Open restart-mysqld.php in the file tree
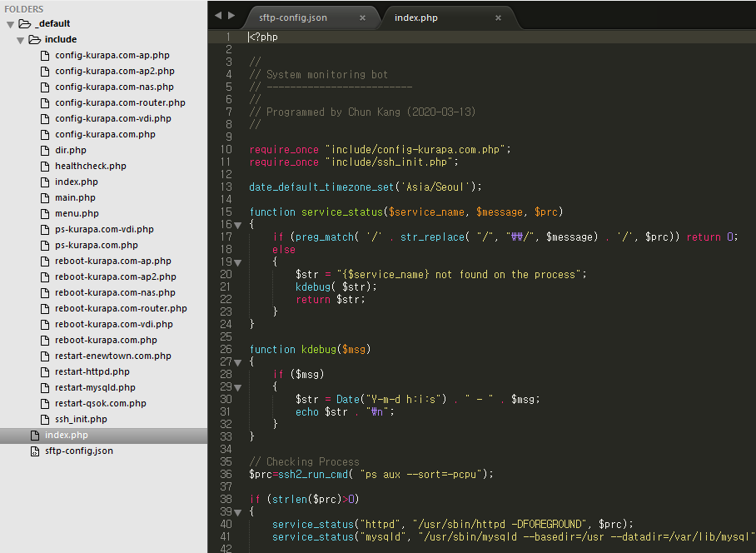756x553 pixels. click(95, 387)
